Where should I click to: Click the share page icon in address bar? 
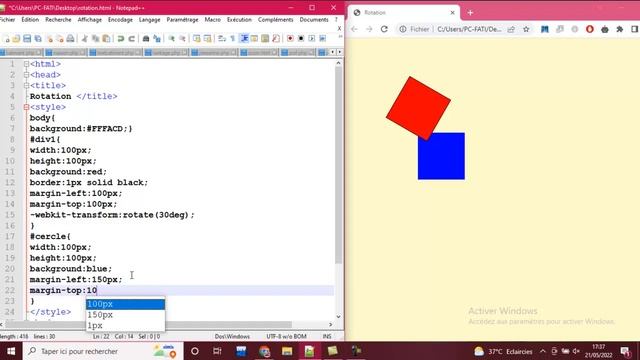(511, 29)
